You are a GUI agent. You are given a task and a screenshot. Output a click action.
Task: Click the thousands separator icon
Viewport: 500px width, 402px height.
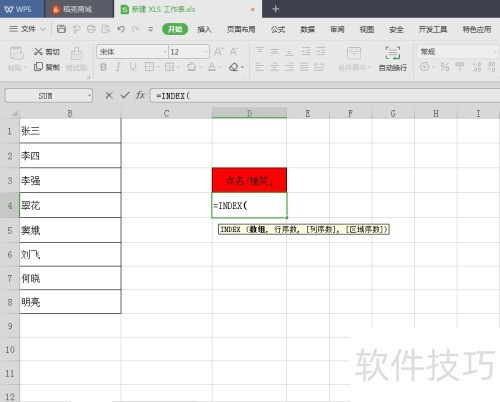pos(460,66)
